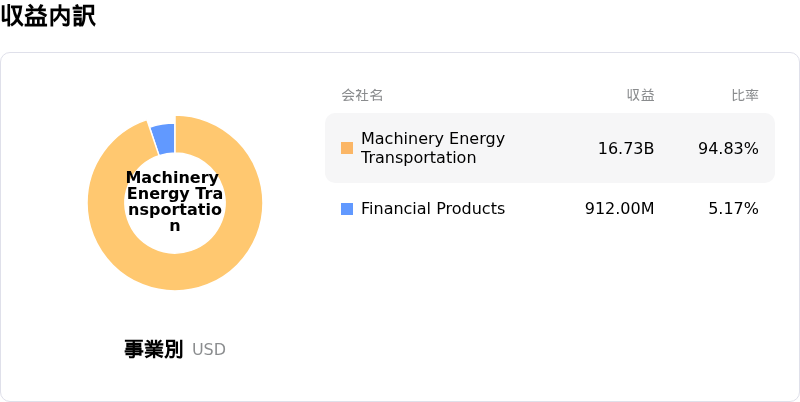Click the bold label inside the donut center
The width and height of the screenshot is (800, 402).
pos(174,202)
